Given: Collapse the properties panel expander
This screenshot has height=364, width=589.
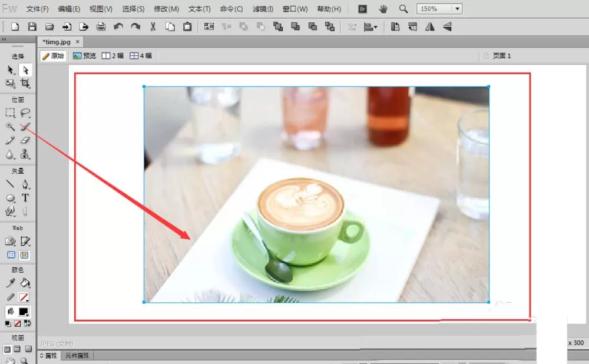Looking at the screenshot, I should [x=42, y=355].
